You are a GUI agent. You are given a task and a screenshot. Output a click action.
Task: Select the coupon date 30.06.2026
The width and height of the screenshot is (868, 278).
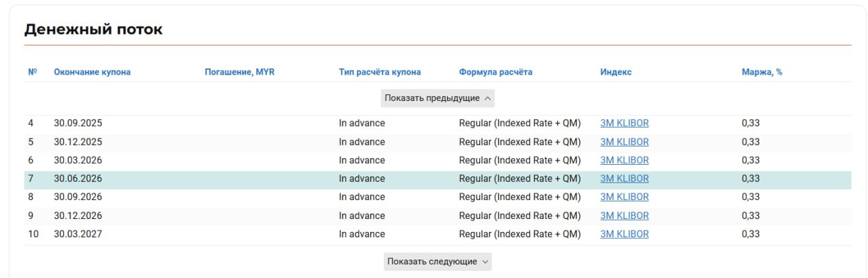tap(78, 179)
